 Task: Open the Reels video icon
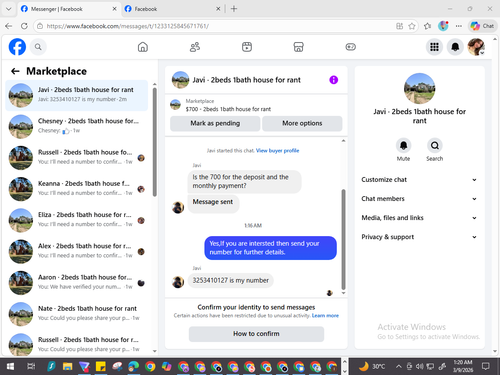[247, 47]
